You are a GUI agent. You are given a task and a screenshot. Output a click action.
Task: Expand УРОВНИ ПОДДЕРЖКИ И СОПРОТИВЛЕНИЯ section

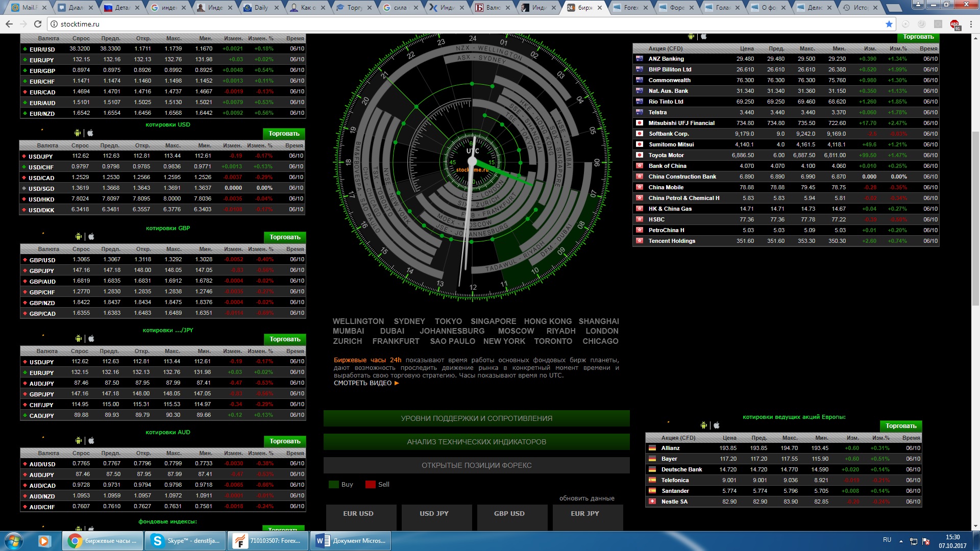[x=476, y=418]
